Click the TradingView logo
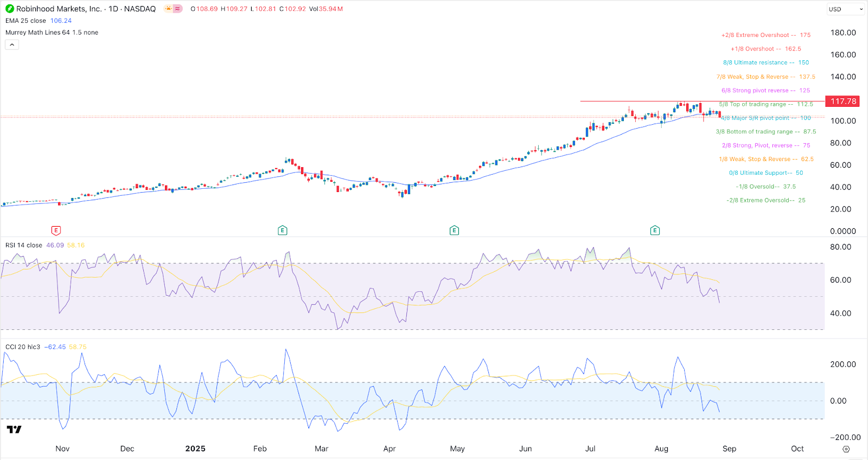The height and width of the screenshot is (460, 868). point(14,430)
